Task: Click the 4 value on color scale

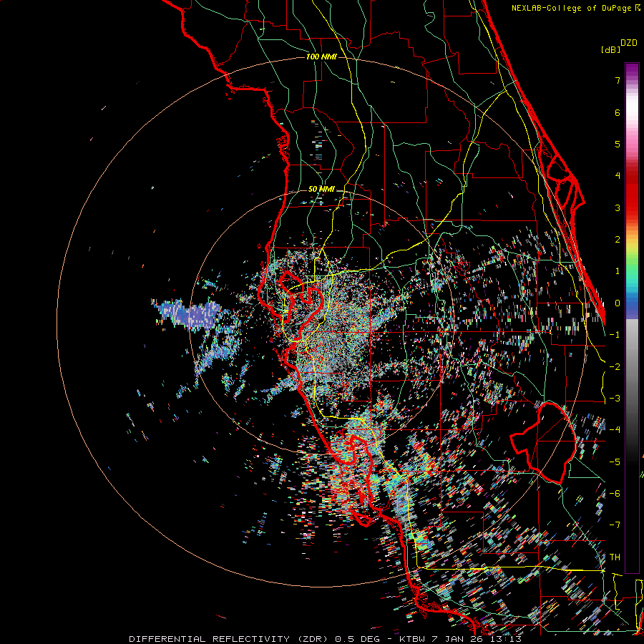Action: (618, 176)
